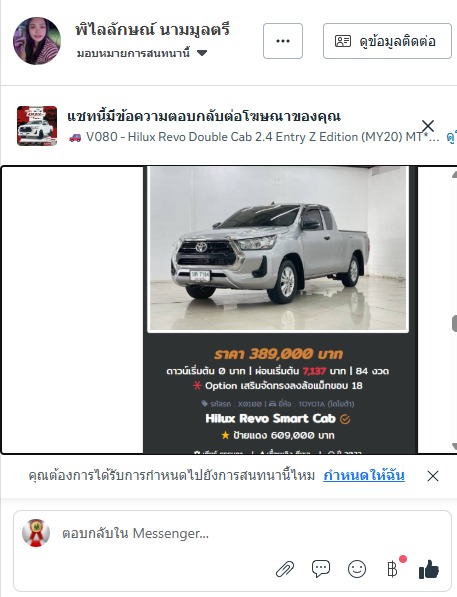Screen dimensions: 457x597
Task: Open the three-dots more options menu
Action: pyautogui.click(x=283, y=41)
